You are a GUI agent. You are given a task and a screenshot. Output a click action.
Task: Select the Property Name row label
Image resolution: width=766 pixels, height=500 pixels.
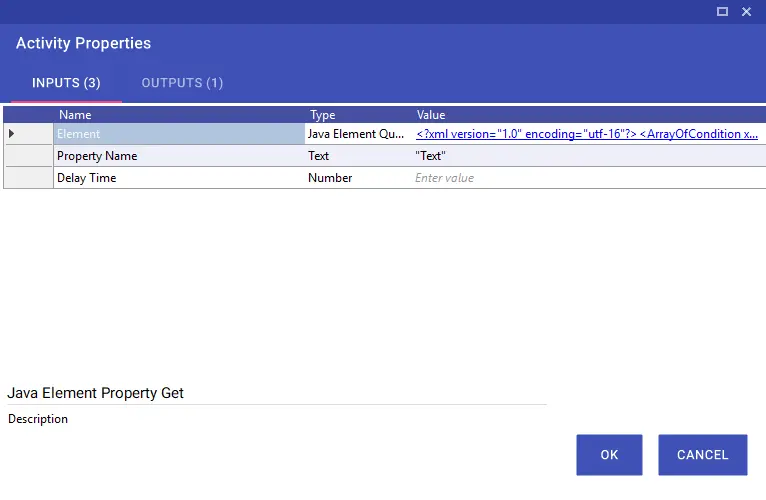tap(97, 156)
